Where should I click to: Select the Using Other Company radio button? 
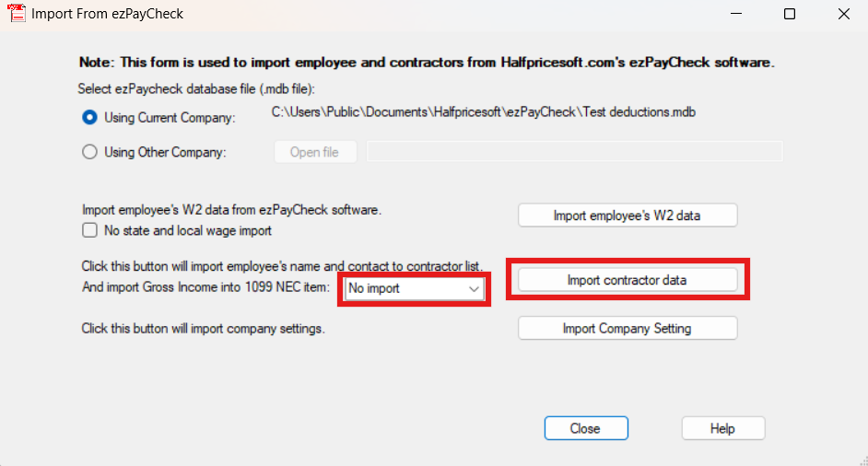pos(89,152)
